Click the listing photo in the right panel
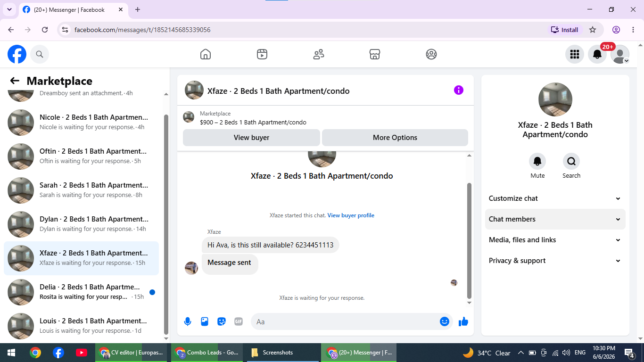The width and height of the screenshot is (644, 362). 555,99
